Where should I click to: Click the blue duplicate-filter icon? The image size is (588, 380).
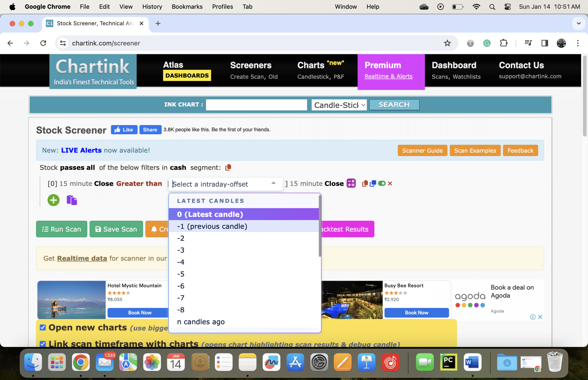[373, 183]
